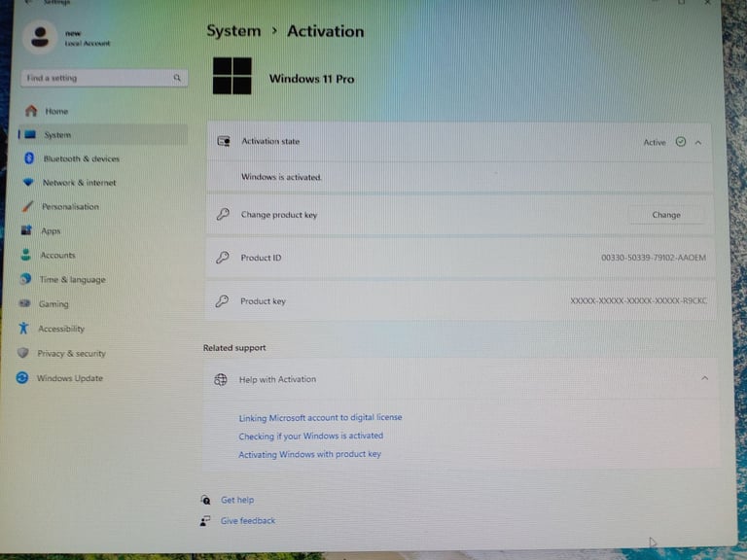Click the Product key row key icon
The image size is (747, 560).
[222, 301]
